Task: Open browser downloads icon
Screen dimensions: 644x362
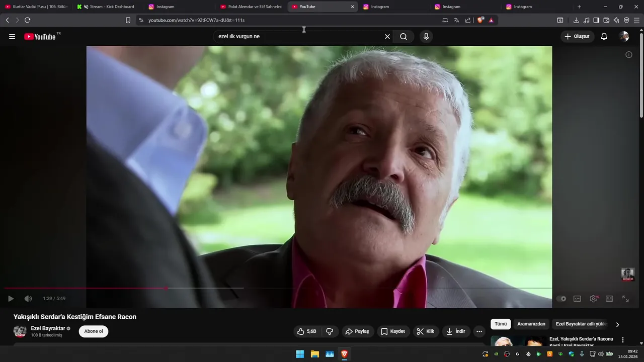Action: click(x=576, y=20)
